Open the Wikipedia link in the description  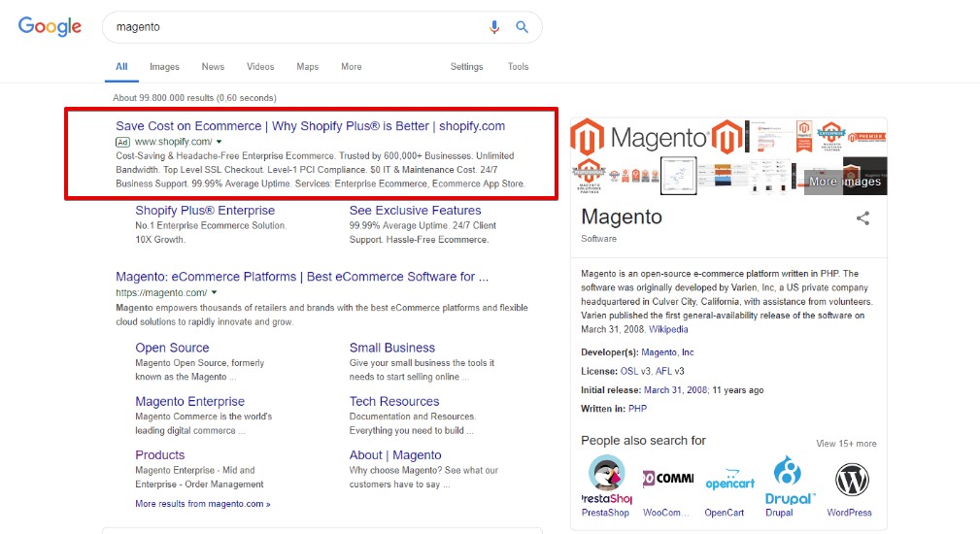click(x=668, y=329)
